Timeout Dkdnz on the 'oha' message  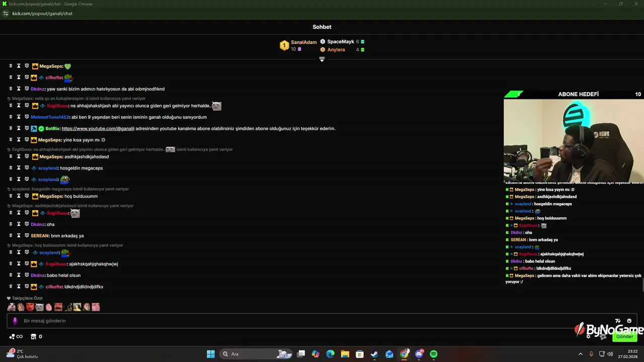point(19,224)
